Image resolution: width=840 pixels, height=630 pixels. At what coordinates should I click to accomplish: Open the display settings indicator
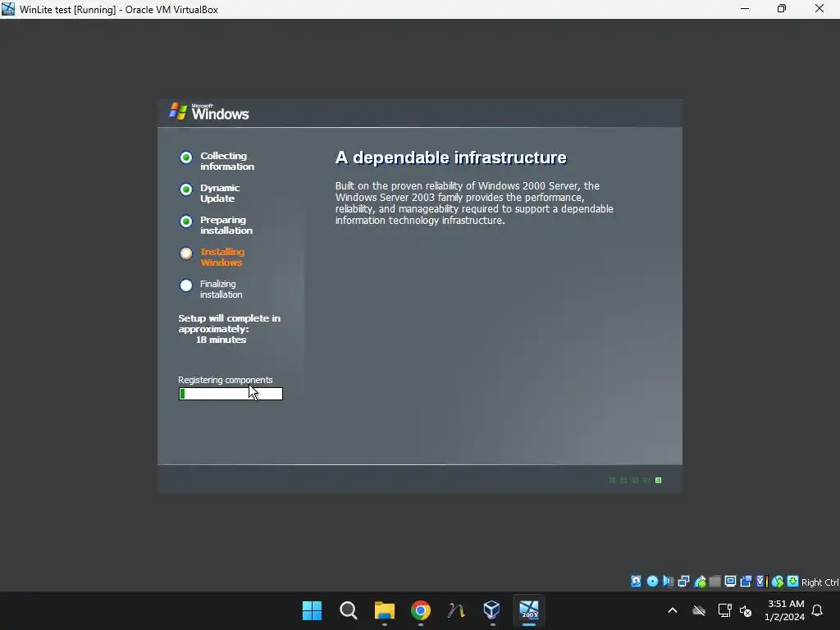coord(730,582)
